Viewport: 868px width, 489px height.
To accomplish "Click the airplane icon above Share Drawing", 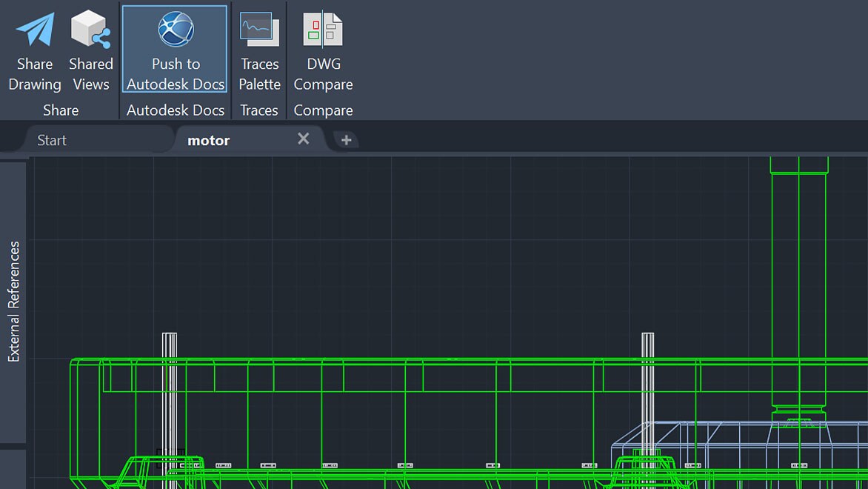I will coord(33,28).
